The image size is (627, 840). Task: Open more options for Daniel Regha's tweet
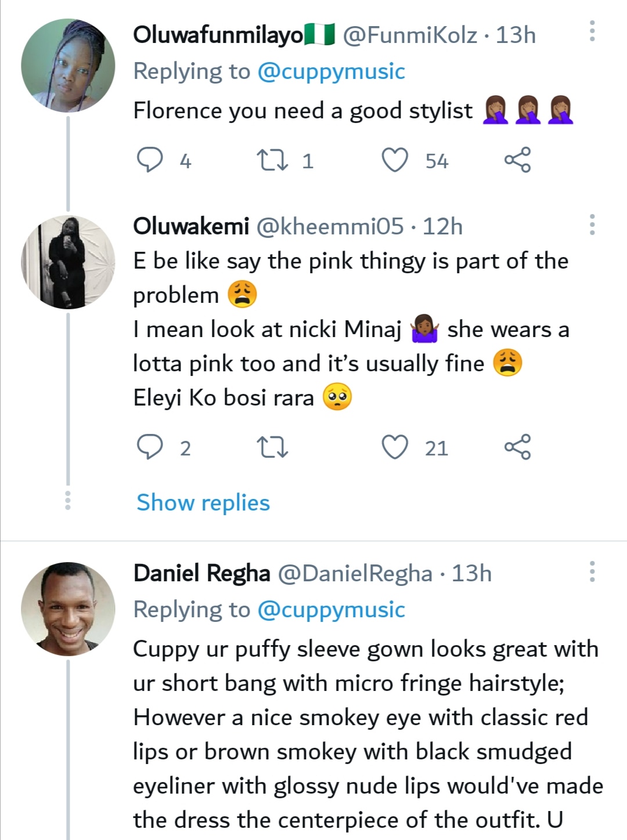[x=592, y=571]
